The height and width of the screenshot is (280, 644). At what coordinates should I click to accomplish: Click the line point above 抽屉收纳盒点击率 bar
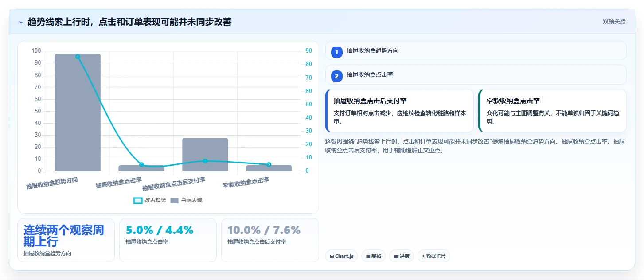pos(141,164)
